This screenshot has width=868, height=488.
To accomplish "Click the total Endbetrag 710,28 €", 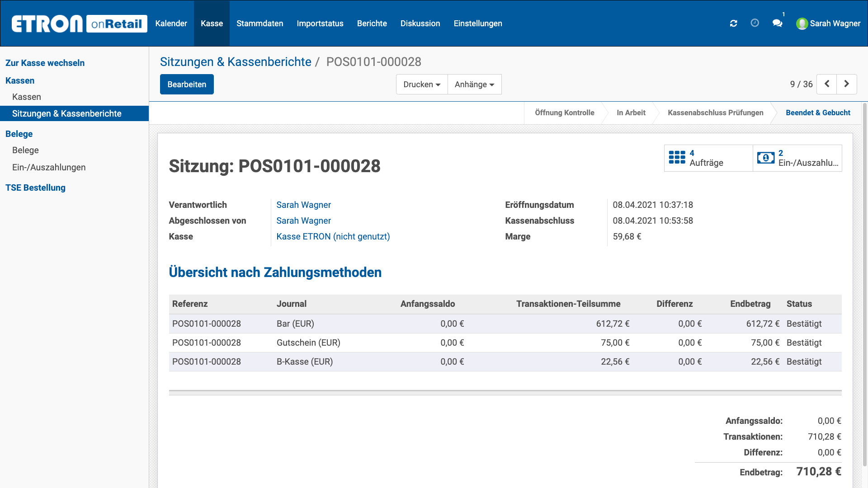I will coord(819,472).
